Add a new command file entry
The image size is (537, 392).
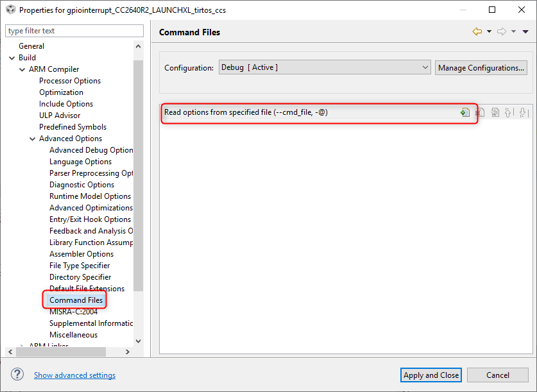pos(465,112)
